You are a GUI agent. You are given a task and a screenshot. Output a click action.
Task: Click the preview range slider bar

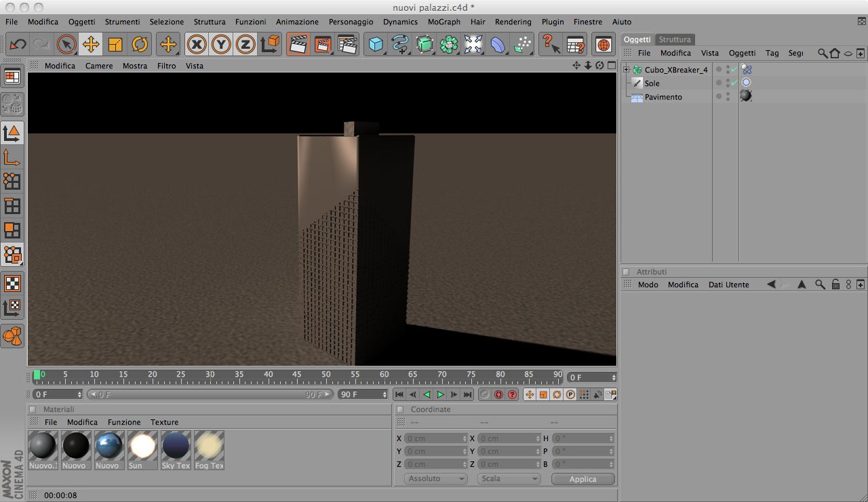click(211, 394)
